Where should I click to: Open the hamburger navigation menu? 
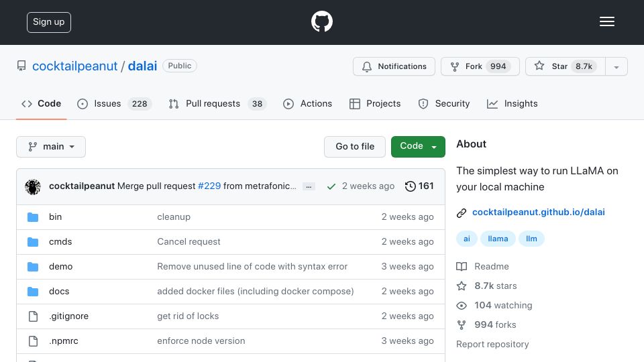(x=606, y=21)
